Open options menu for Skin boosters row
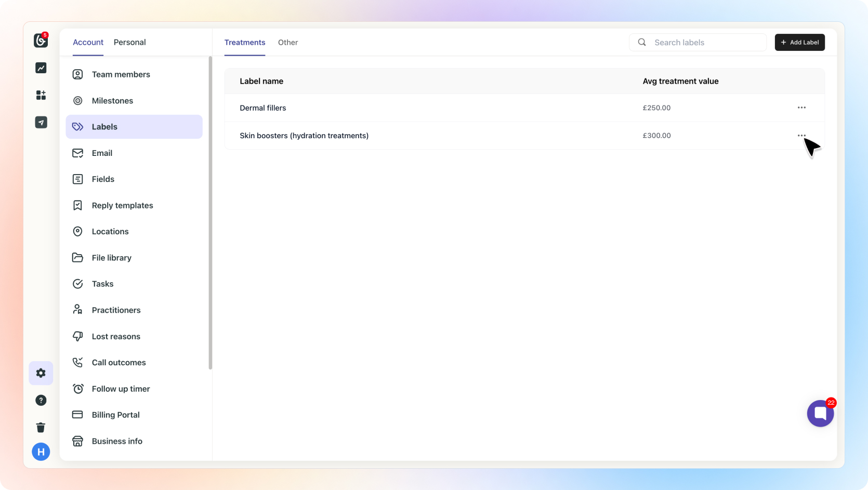Image resolution: width=868 pixels, height=490 pixels. (801, 136)
